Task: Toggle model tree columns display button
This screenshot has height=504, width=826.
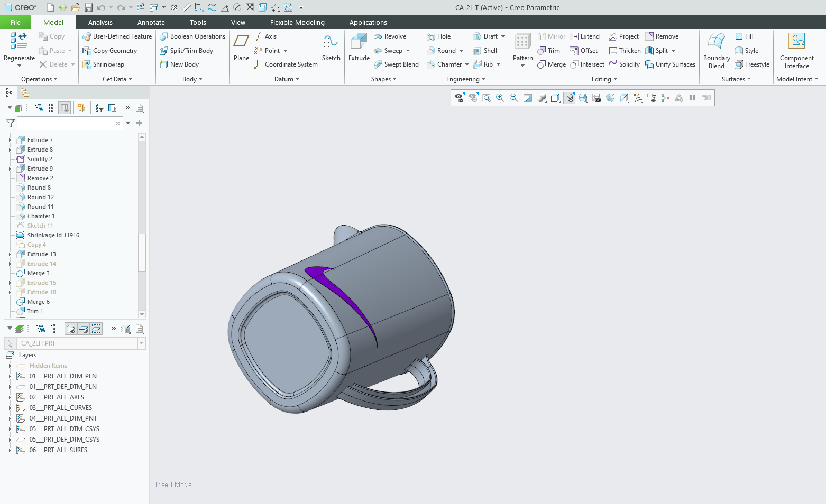Action: tap(65, 108)
